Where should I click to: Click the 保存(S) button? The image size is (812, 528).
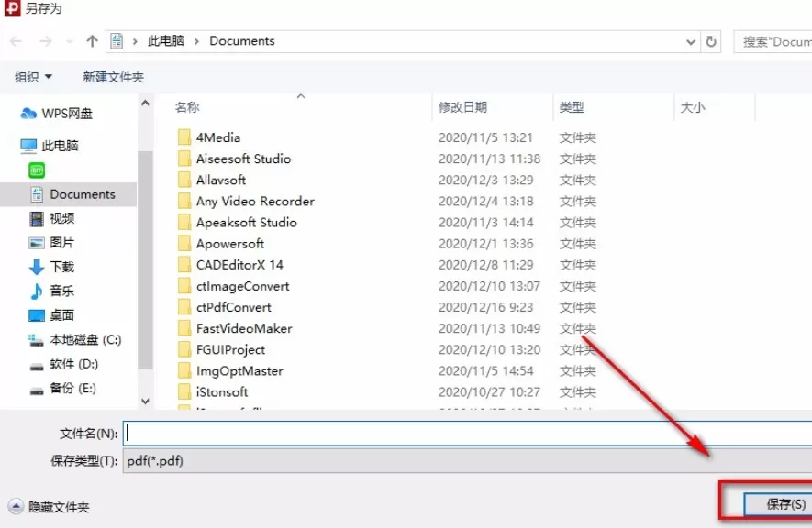778,504
